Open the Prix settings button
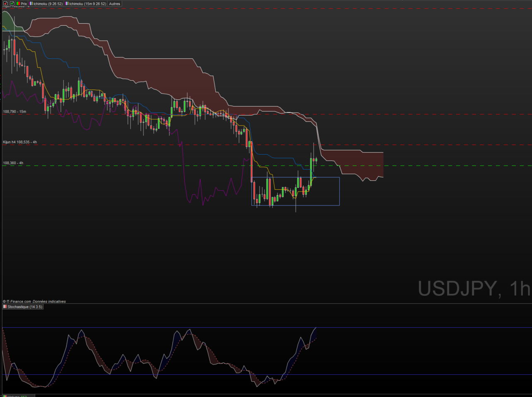The width and height of the screenshot is (532, 397). coord(24,4)
